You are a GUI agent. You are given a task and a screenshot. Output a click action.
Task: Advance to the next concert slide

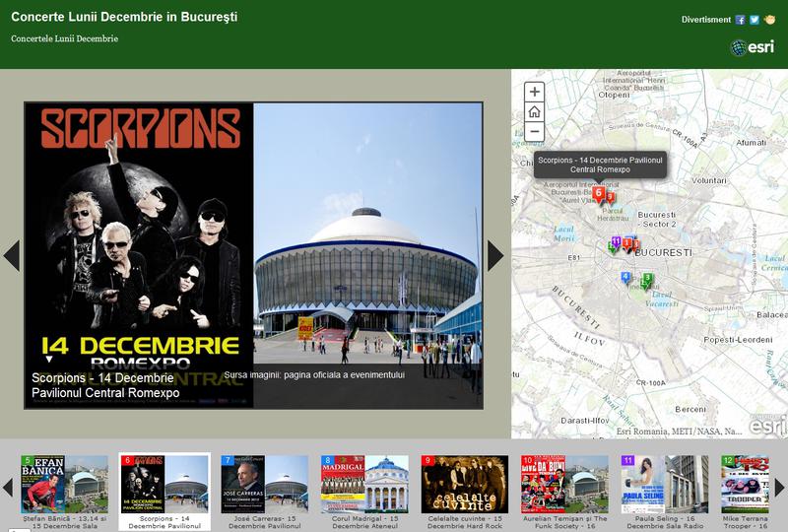[495, 255]
